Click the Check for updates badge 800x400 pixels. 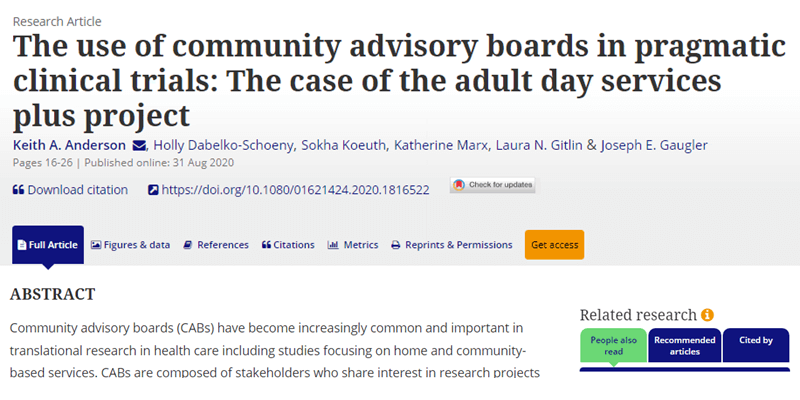click(x=479, y=186)
